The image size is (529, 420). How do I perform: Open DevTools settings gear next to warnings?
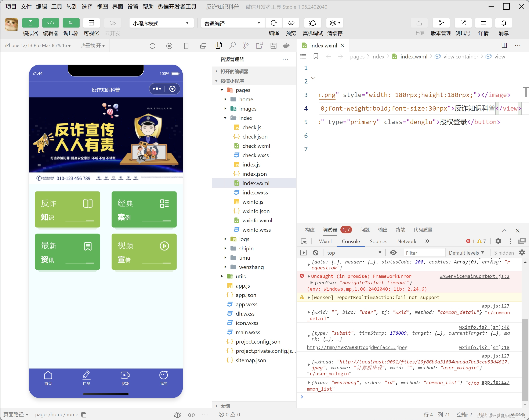tap(498, 241)
